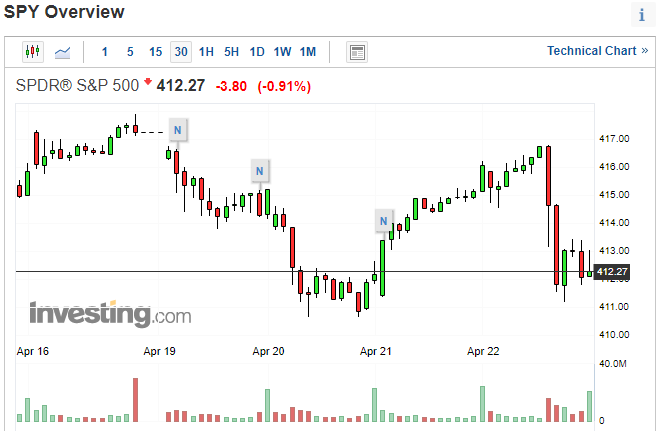Switch to the area line chart type
This screenshot has height=431, width=663.
coord(62,52)
